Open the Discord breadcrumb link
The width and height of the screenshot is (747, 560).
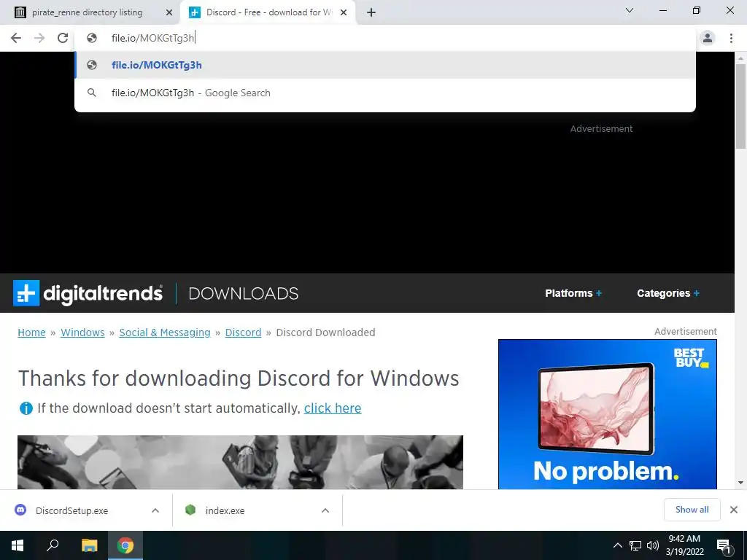click(x=243, y=332)
